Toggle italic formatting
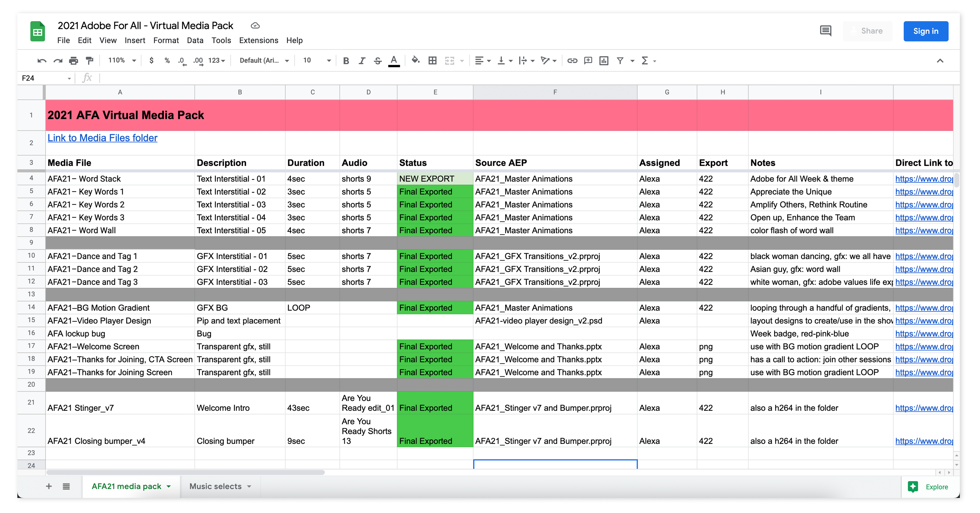Viewport: 980px width, 513px height. 362,60
